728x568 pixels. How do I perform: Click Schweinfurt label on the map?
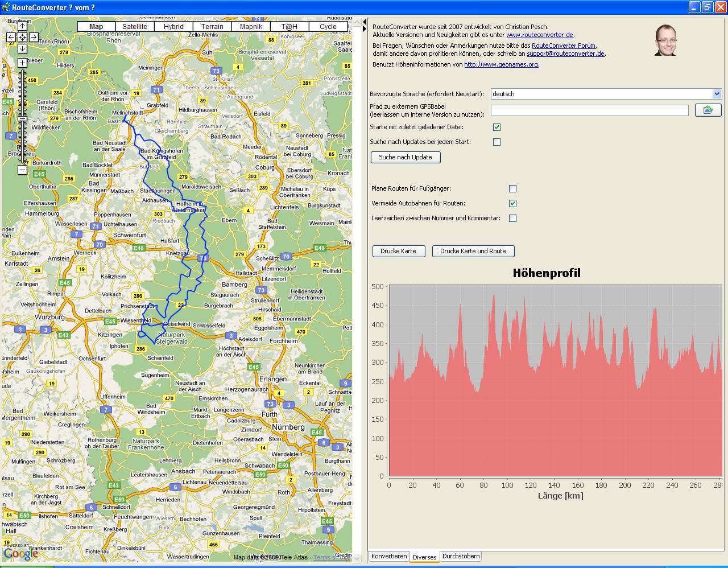pos(130,234)
